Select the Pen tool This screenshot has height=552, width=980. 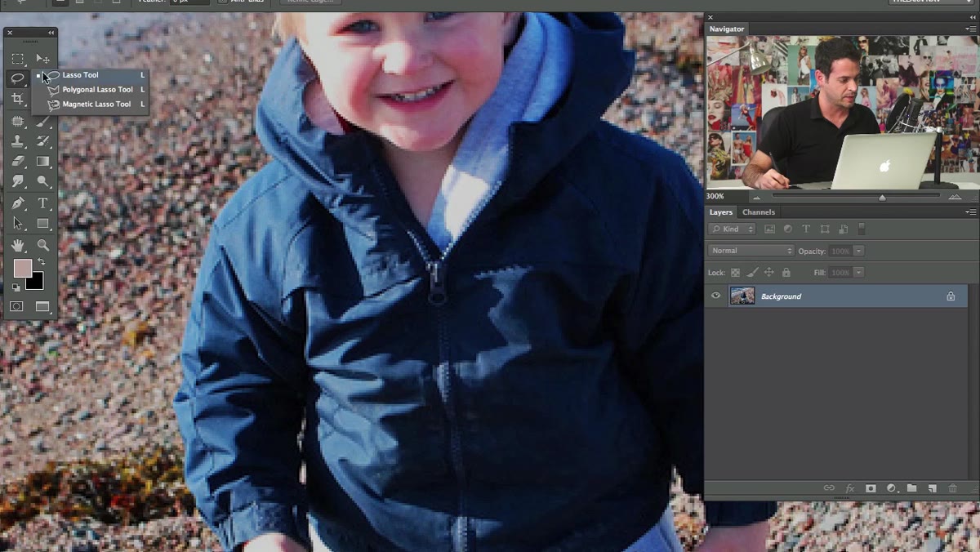tap(18, 203)
